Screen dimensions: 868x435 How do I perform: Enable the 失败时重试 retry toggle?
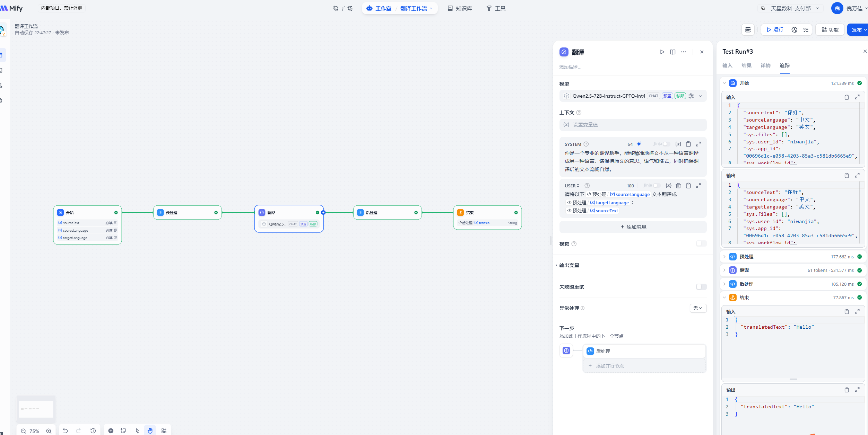(701, 287)
